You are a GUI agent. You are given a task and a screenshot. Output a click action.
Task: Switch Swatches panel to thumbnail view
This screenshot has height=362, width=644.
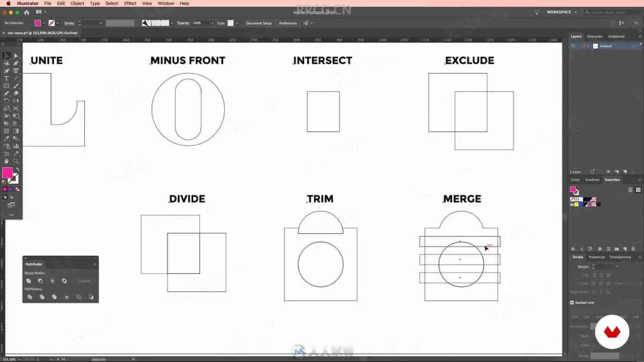(x=638, y=189)
